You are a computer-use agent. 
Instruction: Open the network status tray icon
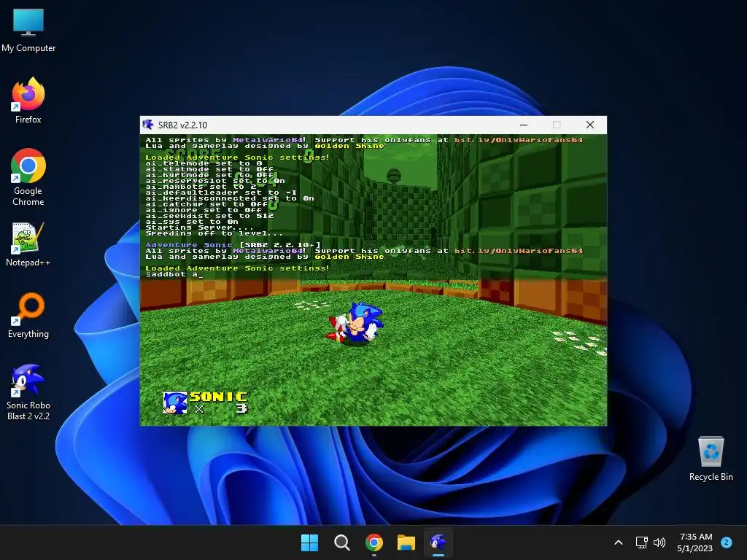click(641, 542)
